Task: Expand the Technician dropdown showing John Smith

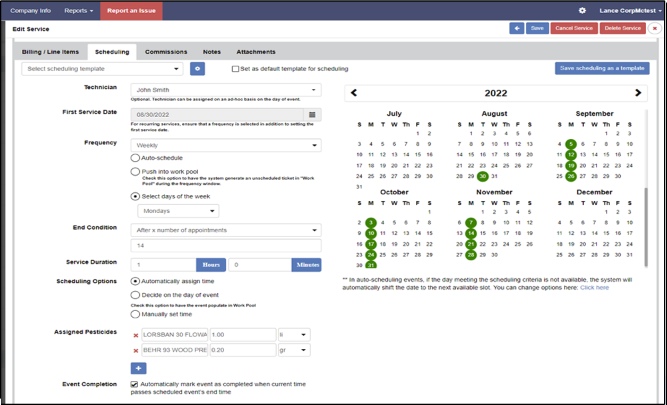Action: (225, 90)
